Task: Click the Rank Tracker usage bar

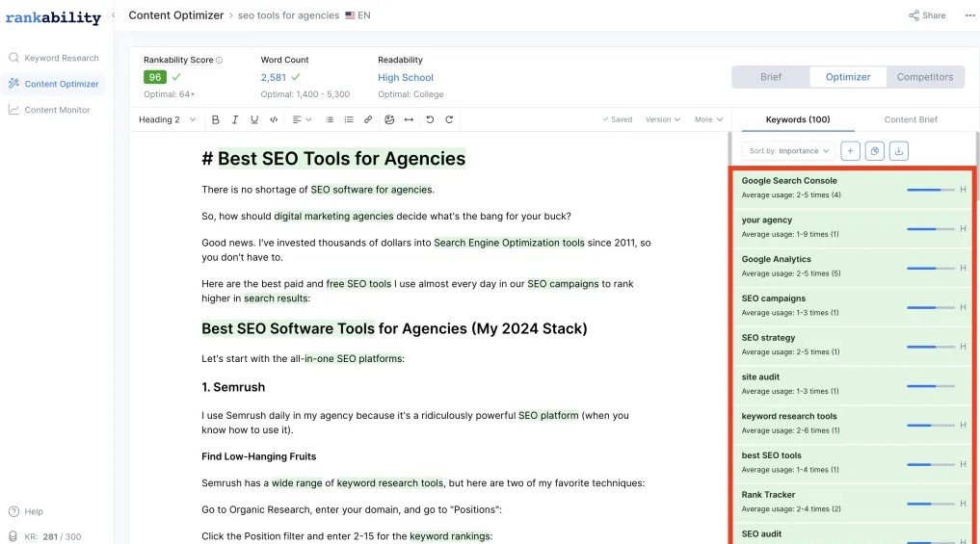Action: (x=930, y=504)
